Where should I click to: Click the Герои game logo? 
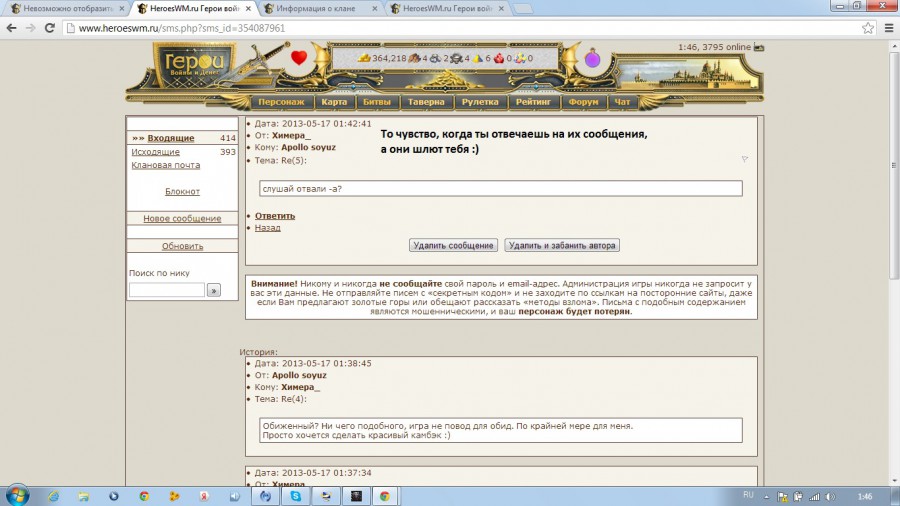[x=194, y=66]
